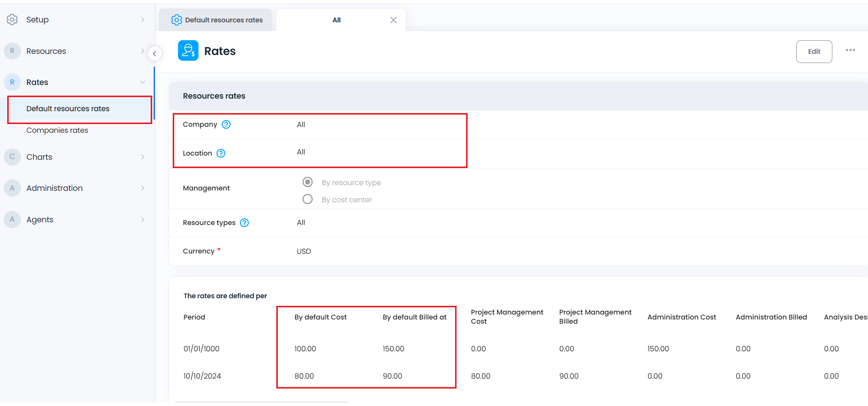Screen dimensions: 868x406
Task: Expand the Agents menu chevron
Action: point(143,219)
